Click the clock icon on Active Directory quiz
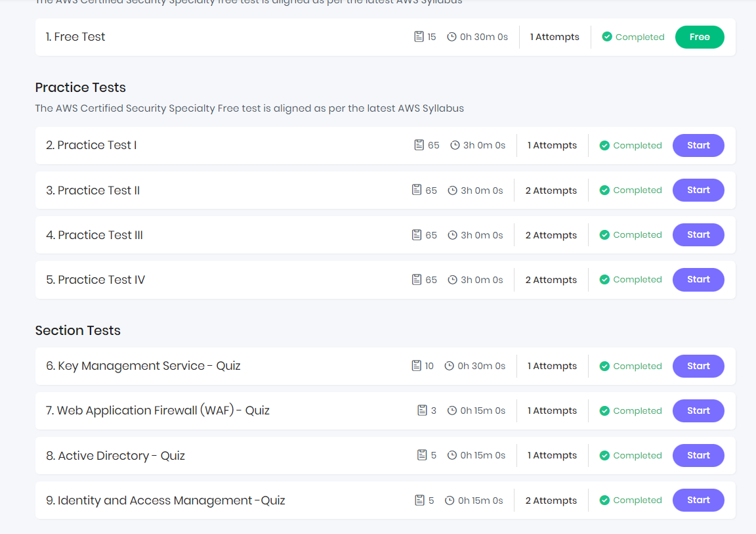Viewport: 756px width, 534px height. [x=451, y=455]
